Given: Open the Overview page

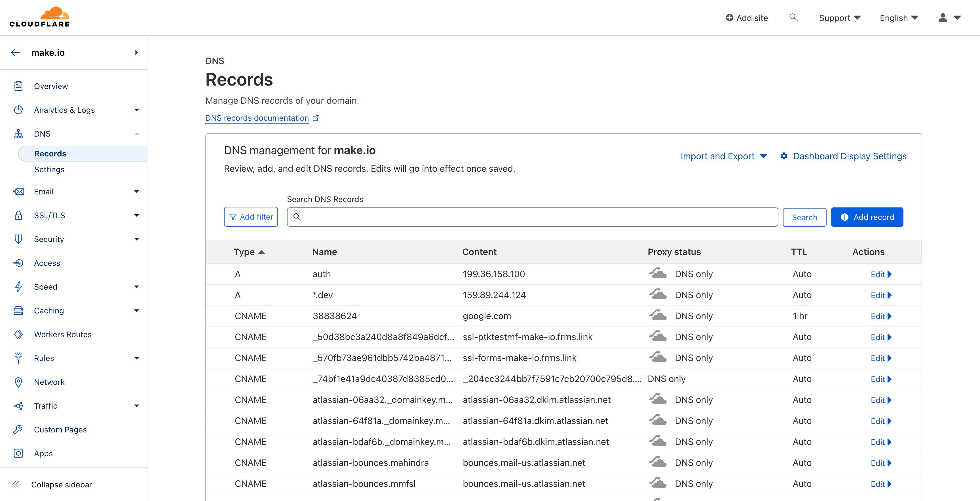Looking at the screenshot, I should tap(51, 86).
